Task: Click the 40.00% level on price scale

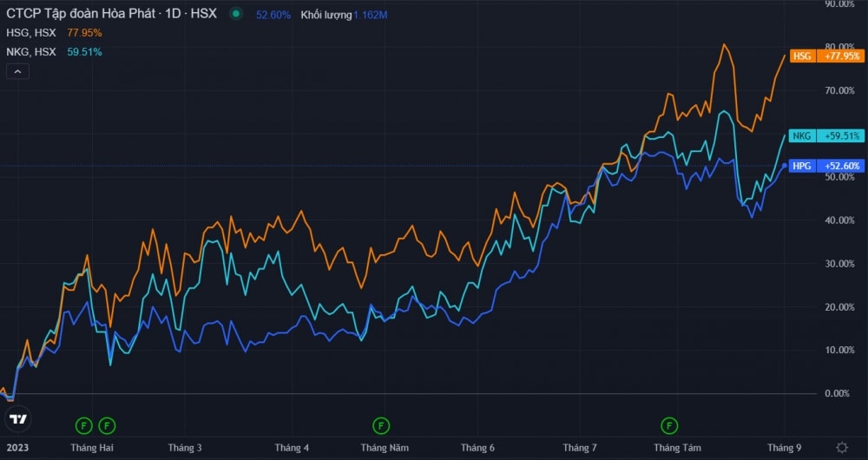Action: [x=839, y=220]
